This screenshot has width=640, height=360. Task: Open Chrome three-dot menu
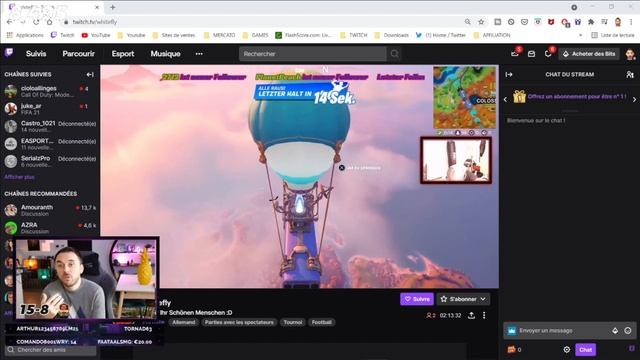(631, 22)
